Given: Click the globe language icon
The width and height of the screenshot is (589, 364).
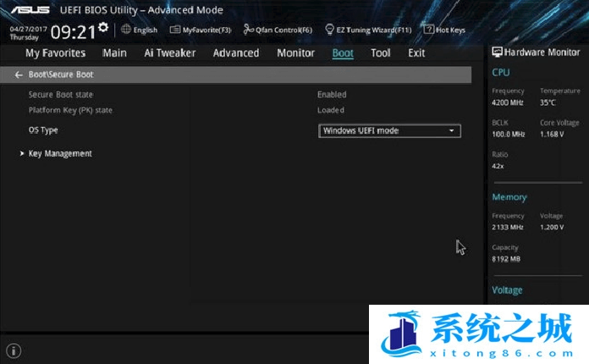Looking at the screenshot, I should pos(126,30).
